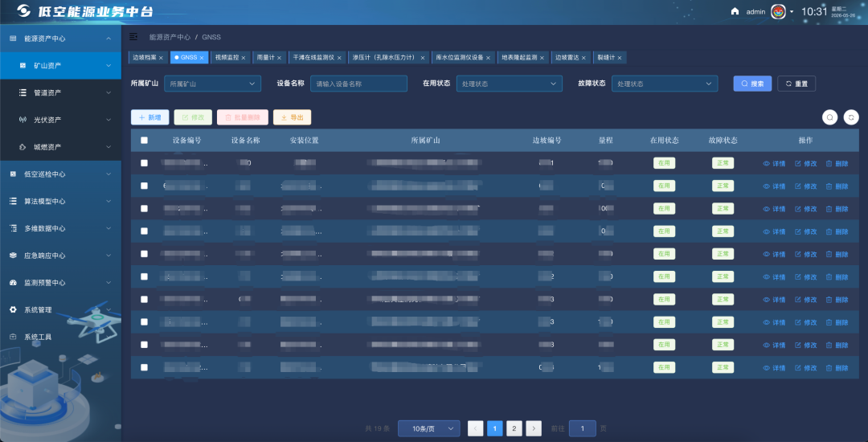Collapse the sidebar with the hamburger icon
This screenshot has width=868, height=442.
[x=133, y=36]
